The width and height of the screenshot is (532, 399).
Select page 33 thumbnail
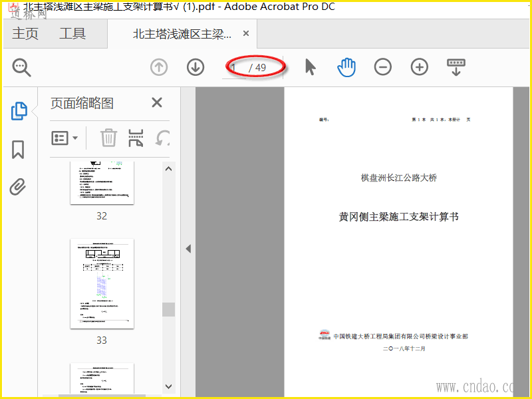tap(102, 284)
